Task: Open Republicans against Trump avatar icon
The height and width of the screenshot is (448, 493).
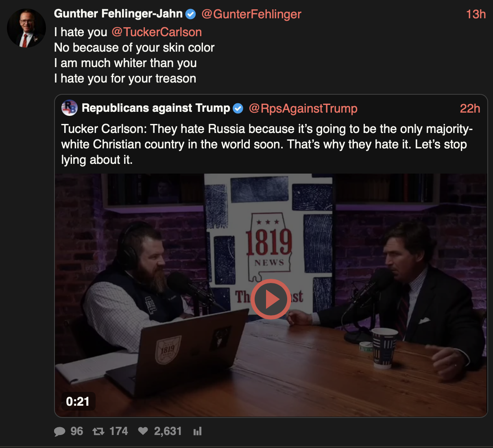Action: coord(69,108)
